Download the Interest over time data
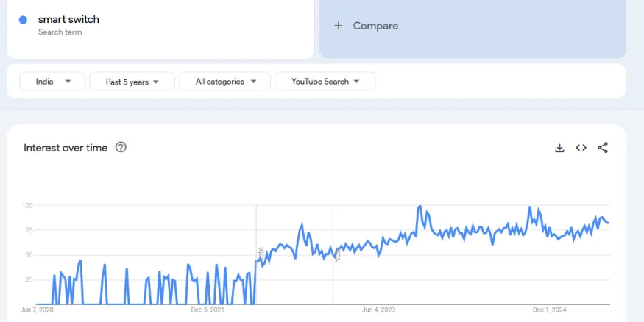The height and width of the screenshot is (322, 644). point(559,148)
